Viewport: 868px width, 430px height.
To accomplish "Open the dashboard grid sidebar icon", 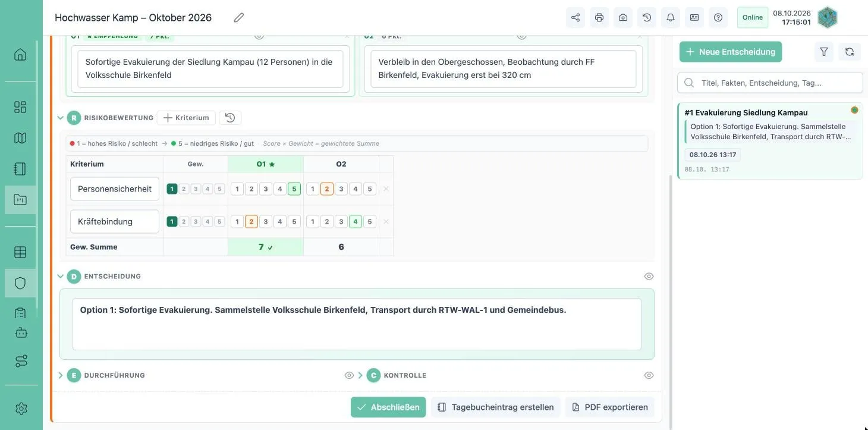I will [x=20, y=107].
